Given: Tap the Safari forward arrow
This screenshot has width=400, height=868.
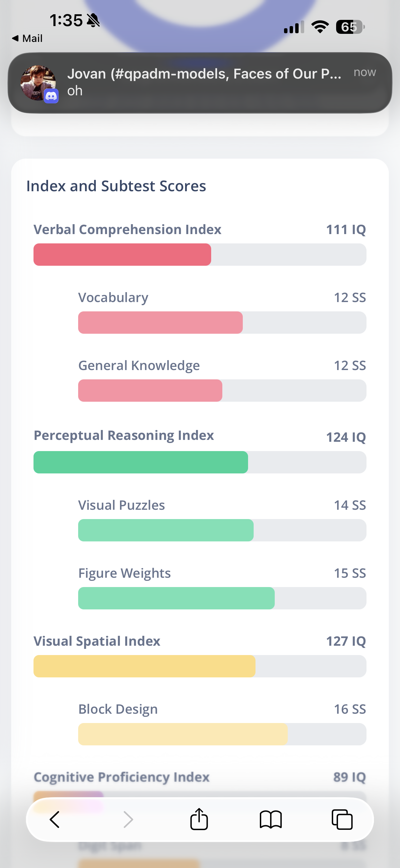Looking at the screenshot, I should point(128,819).
